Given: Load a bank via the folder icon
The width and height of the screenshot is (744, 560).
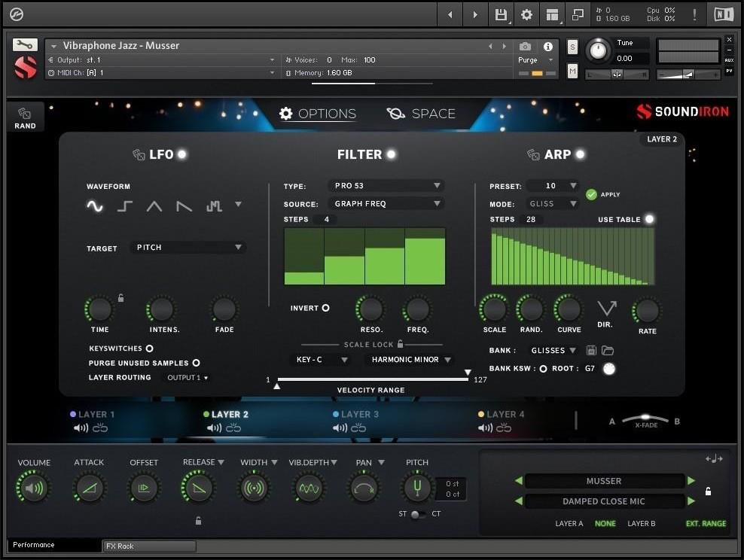Looking at the screenshot, I should point(607,350).
